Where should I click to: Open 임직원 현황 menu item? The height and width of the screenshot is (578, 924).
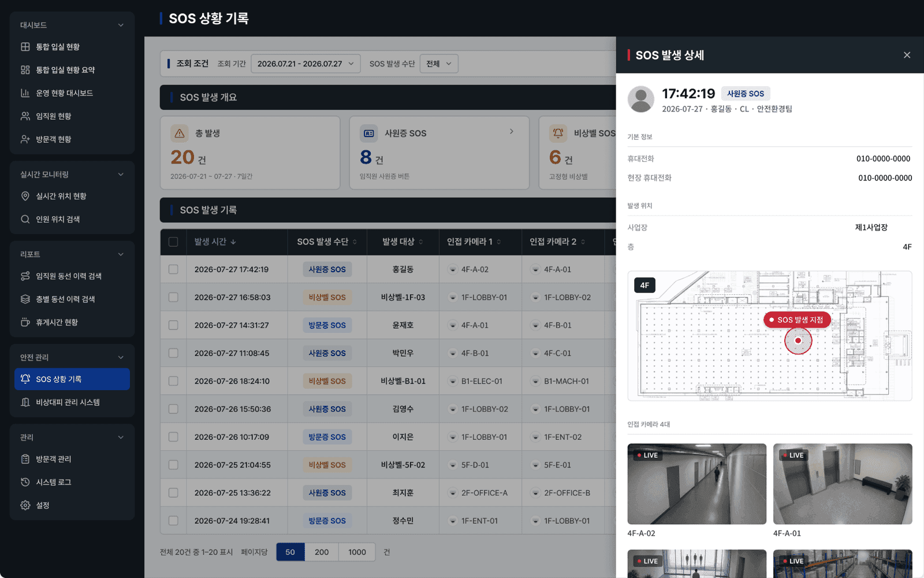tap(72, 116)
